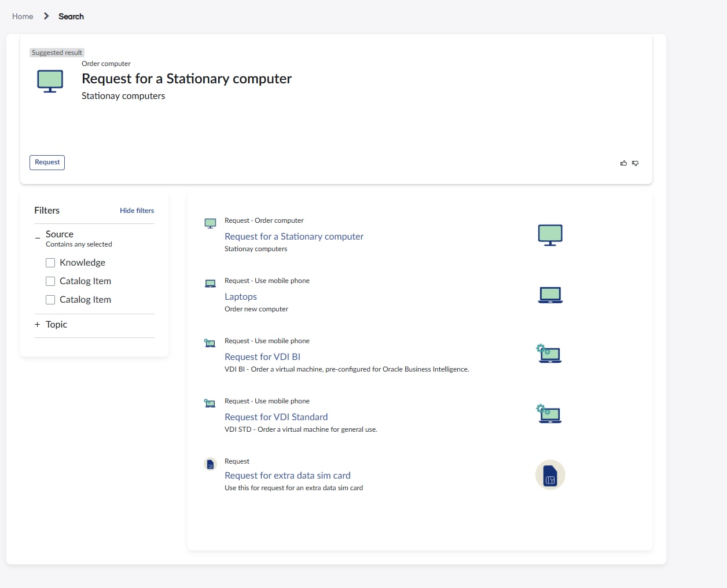Image resolution: width=727 pixels, height=588 pixels.
Task: Collapse the Source filter section
Action: tap(38, 235)
